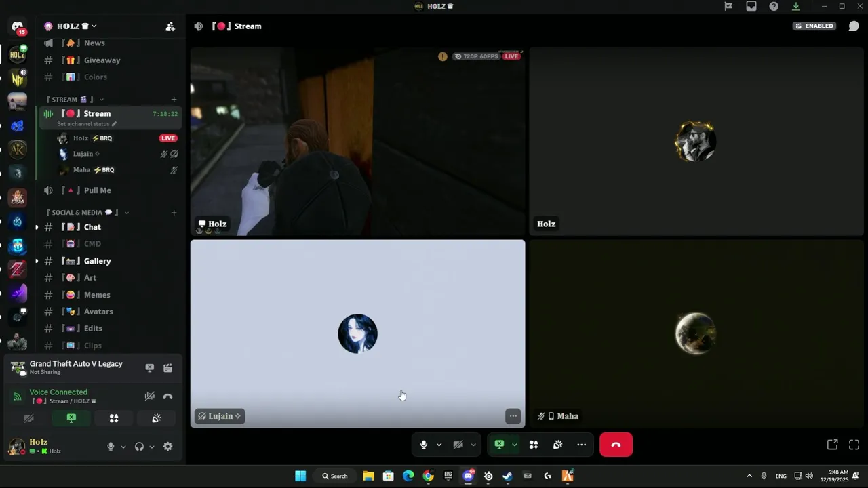Deafen with headphones icon in user panel
The width and height of the screenshot is (868, 488).
click(x=139, y=447)
